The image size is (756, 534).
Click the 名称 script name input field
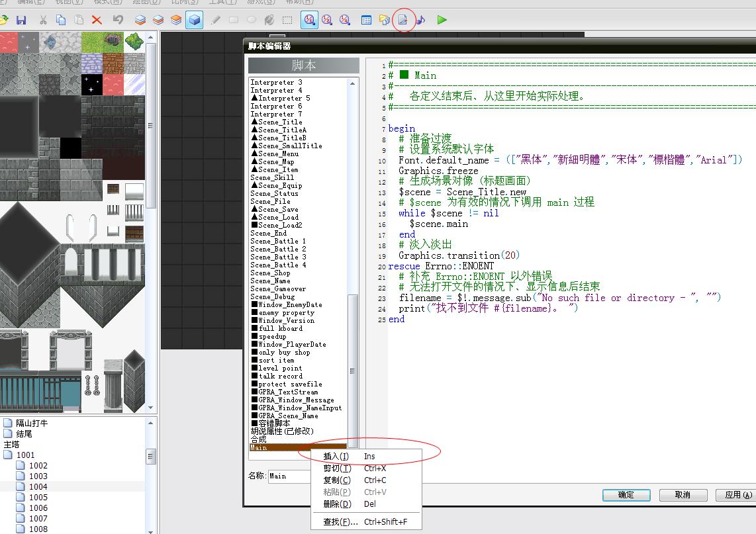[x=289, y=476]
